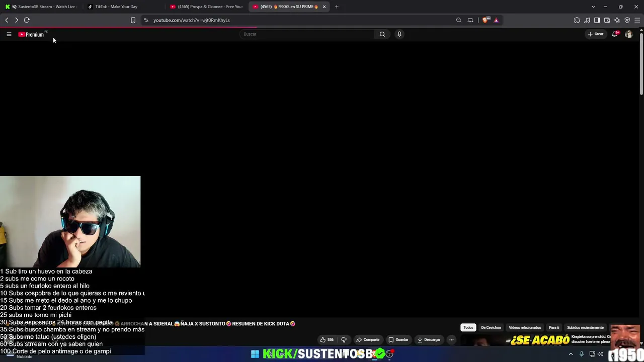Go forward with browser forward arrow
The width and height of the screenshot is (644, 362).
click(17, 20)
